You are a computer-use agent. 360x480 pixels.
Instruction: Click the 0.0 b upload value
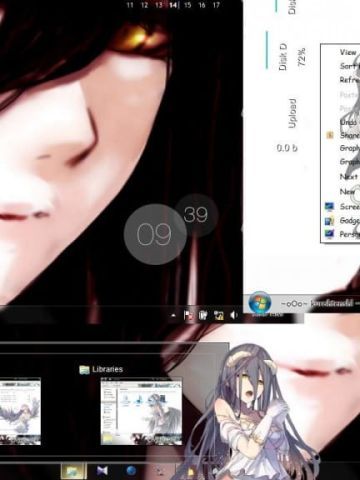pyautogui.click(x=287, y=148)
